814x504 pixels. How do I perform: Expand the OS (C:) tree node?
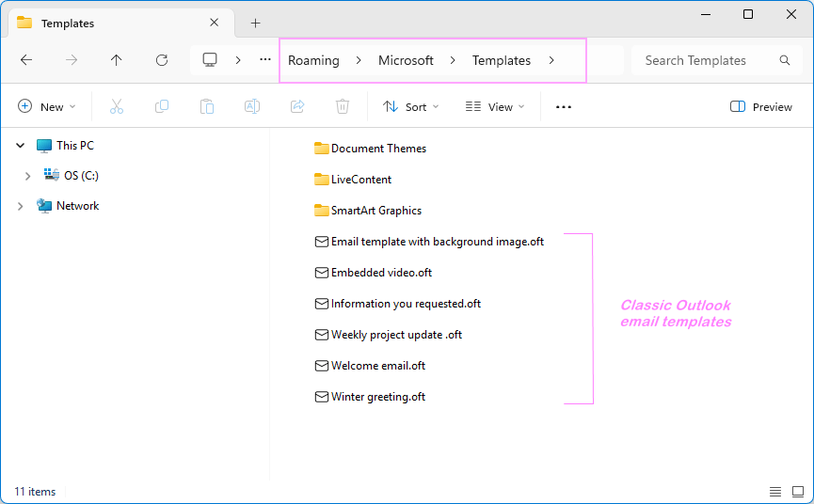coord(27,176)
